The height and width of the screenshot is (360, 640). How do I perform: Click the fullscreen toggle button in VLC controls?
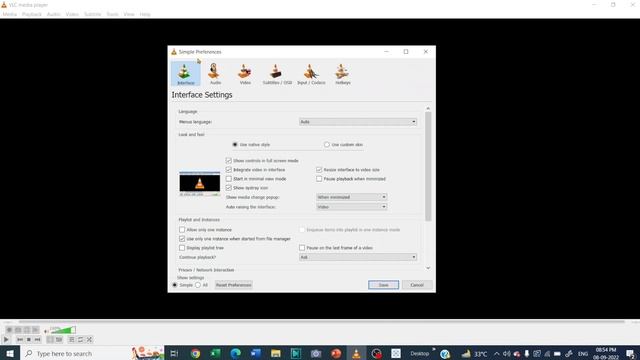click(x=50, y=340)
